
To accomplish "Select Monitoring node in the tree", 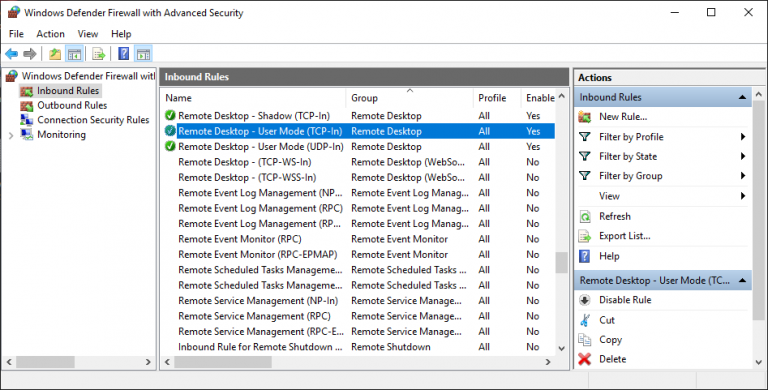I will [x=61, y=135].
